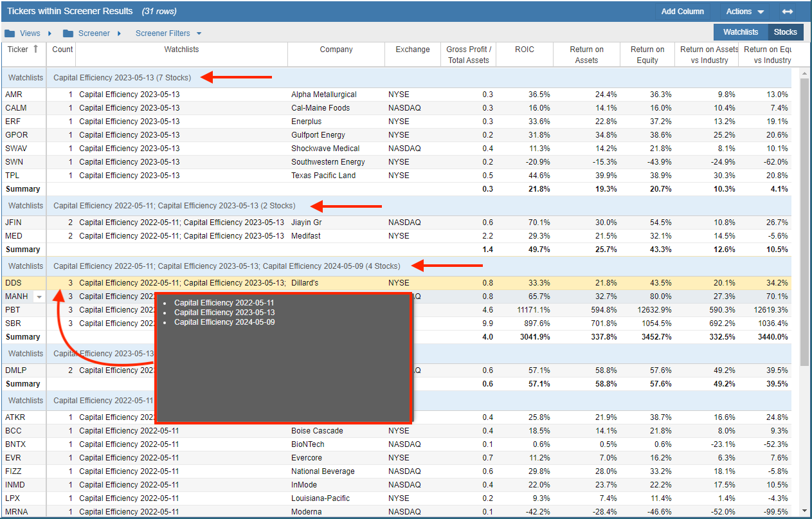Open the Screener folder icon

(x=68, y=33)
